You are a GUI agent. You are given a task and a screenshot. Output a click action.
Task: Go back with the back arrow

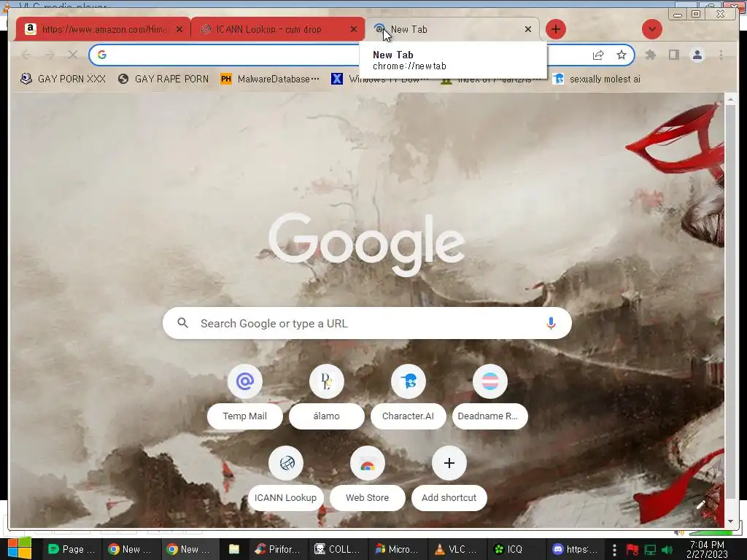26,55
